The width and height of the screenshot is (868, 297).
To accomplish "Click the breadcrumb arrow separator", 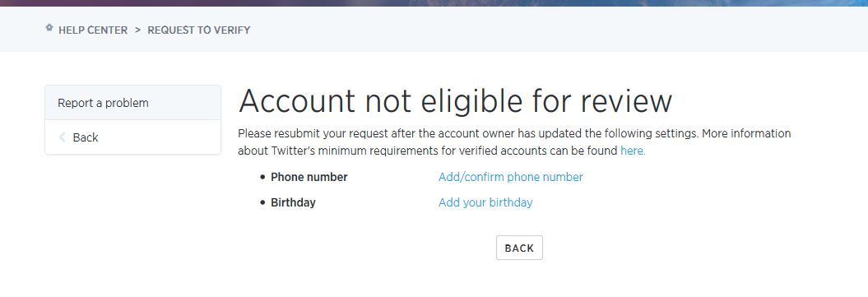I will coord(138,30).
